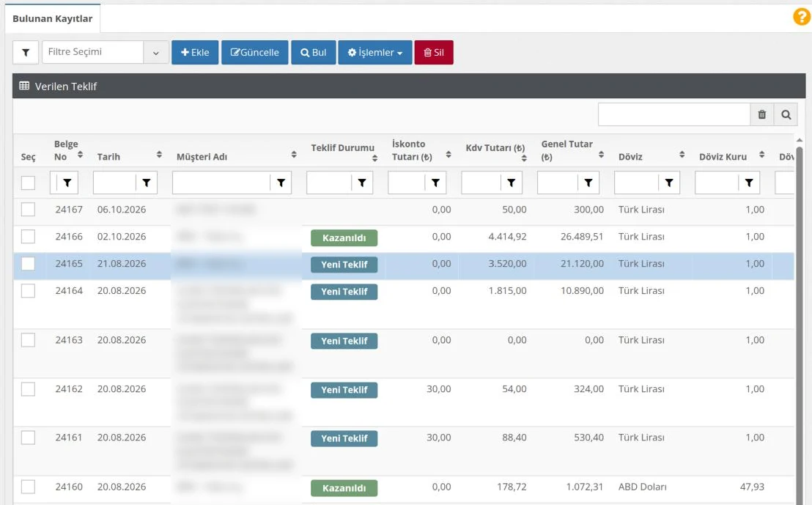Click the date 06.10.2026 cell
812x505 pixels.
122,209
